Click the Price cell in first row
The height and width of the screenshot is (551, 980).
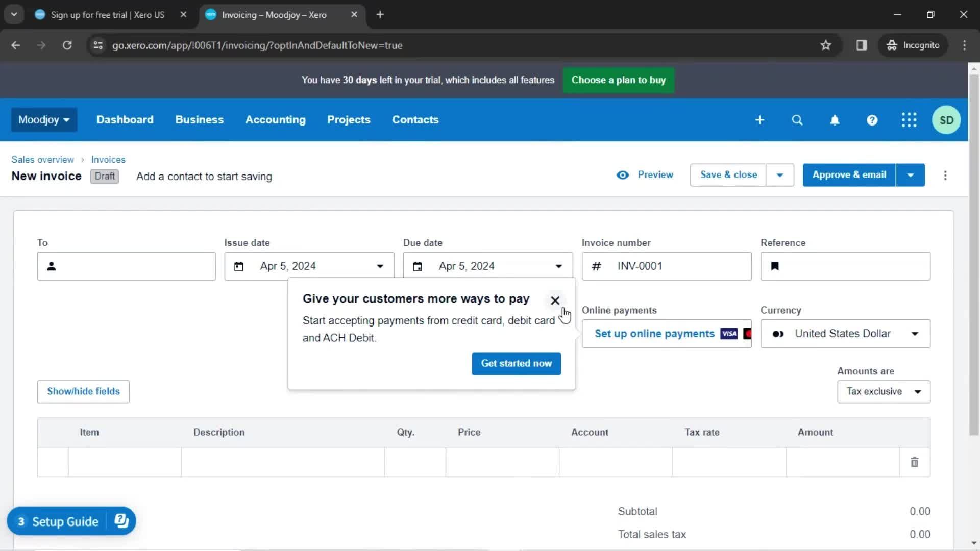(502, 462)
